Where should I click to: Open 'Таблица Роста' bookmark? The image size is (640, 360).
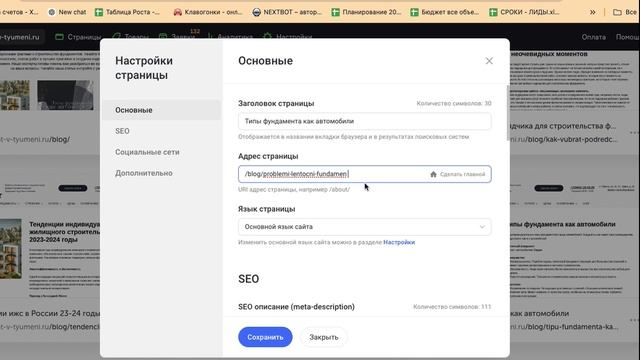[127, 12]
